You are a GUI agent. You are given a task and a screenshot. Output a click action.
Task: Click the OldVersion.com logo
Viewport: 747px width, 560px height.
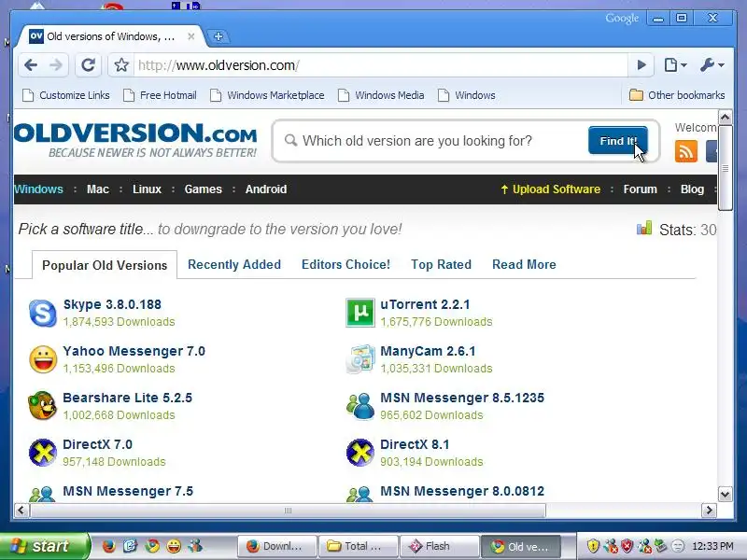click(135, 140)
